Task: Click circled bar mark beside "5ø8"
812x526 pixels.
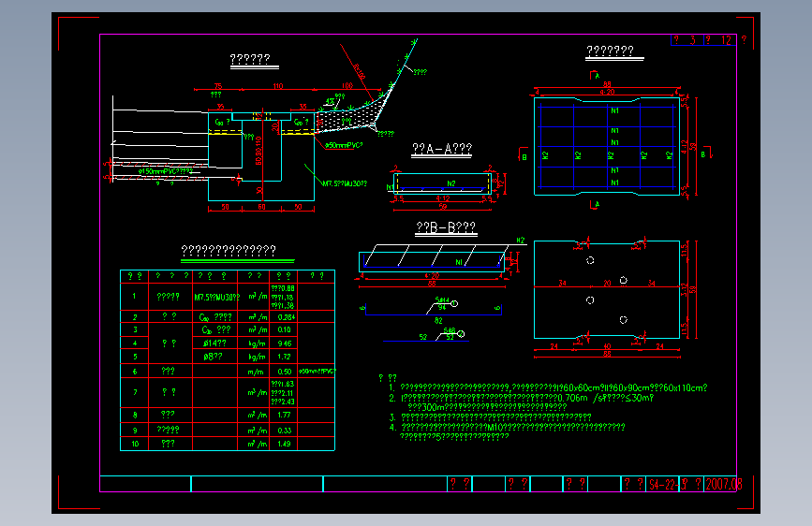Action: click(x=461, y=334)
